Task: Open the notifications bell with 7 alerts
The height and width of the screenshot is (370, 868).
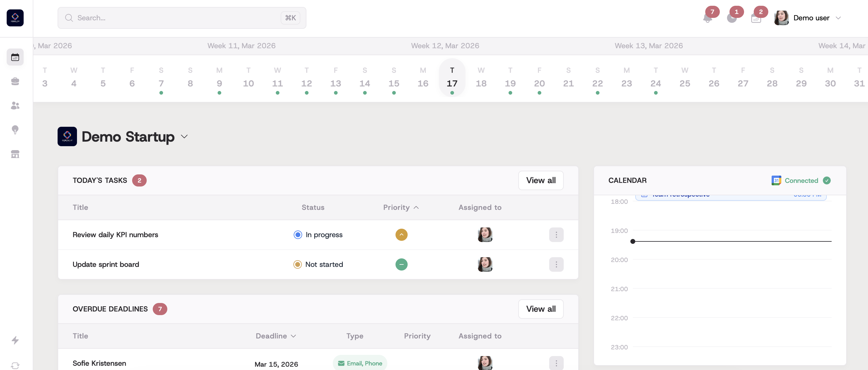Action: (x=708, y=19)
